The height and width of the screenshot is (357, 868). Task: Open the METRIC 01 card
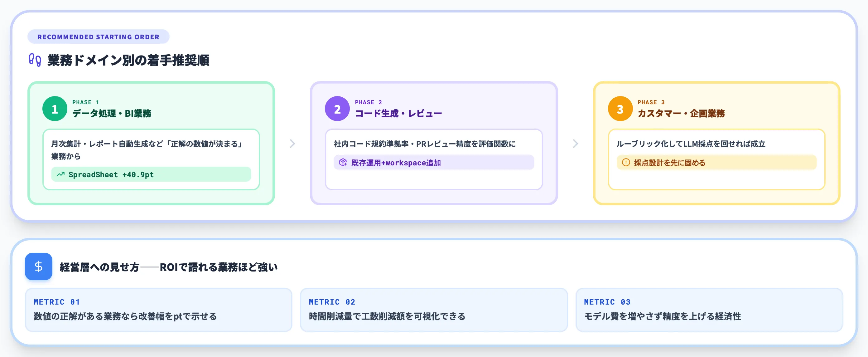[x=158, y=310]
